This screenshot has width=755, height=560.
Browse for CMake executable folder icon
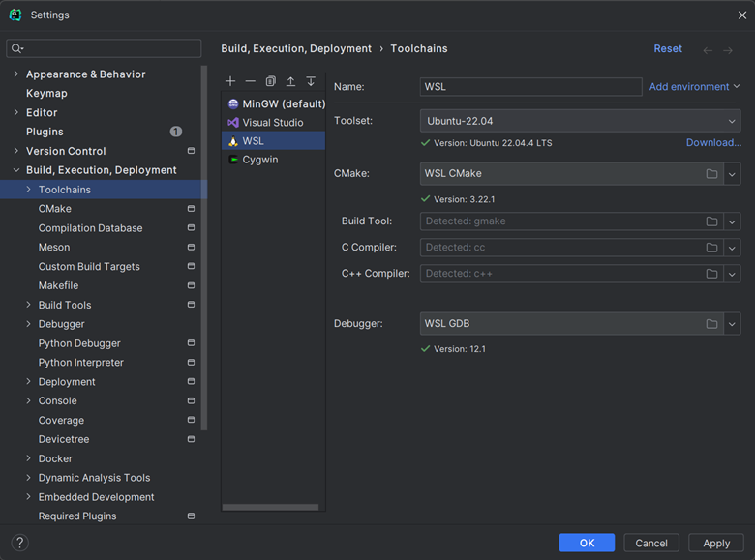coord(711,174)
